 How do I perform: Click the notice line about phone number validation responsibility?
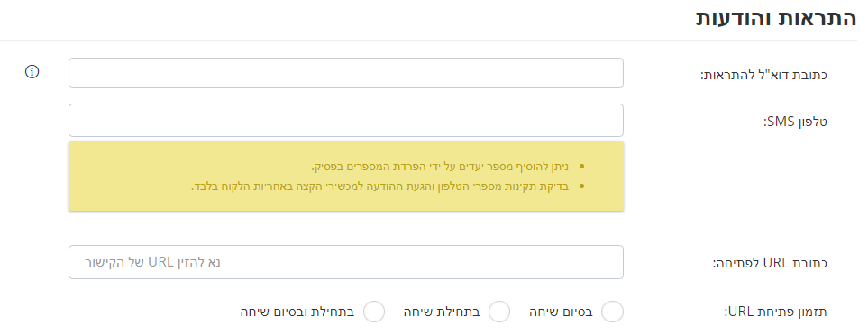[x=380, y=186]
